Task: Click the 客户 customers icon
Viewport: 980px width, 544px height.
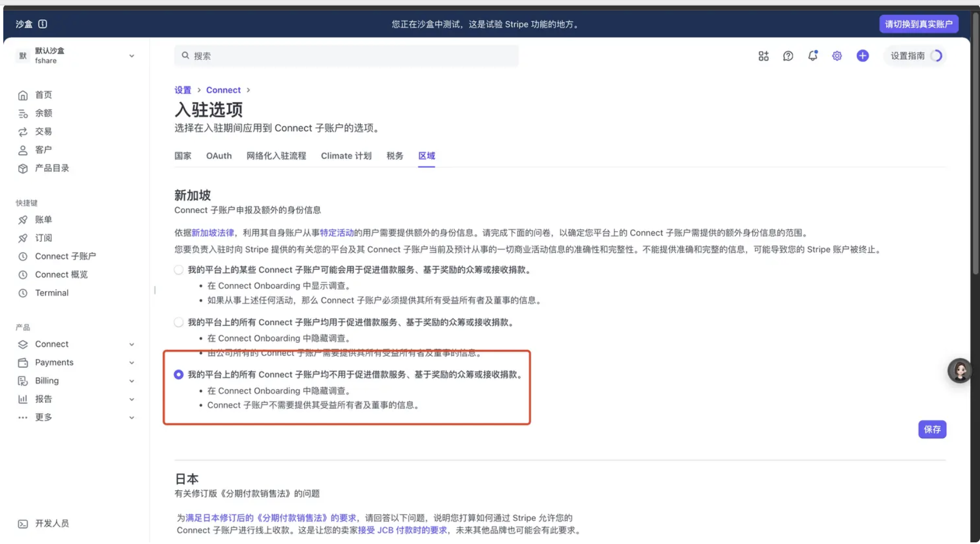Action: 23,150
